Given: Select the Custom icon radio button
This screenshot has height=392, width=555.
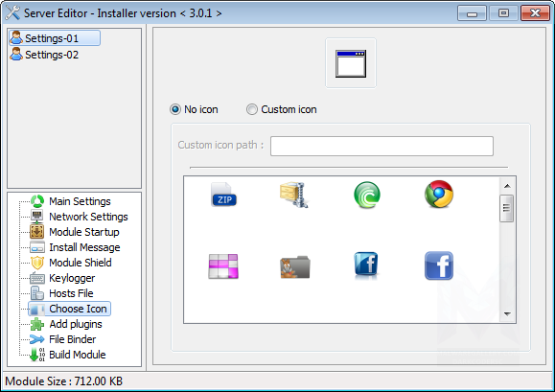Looking at the screenshot, I should coord(252,109).
